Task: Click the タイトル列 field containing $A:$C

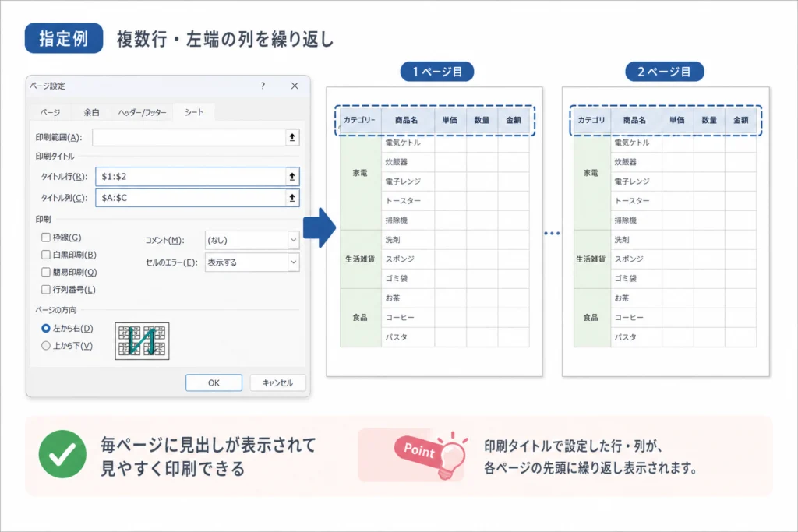Action: (x=191, y=198)
